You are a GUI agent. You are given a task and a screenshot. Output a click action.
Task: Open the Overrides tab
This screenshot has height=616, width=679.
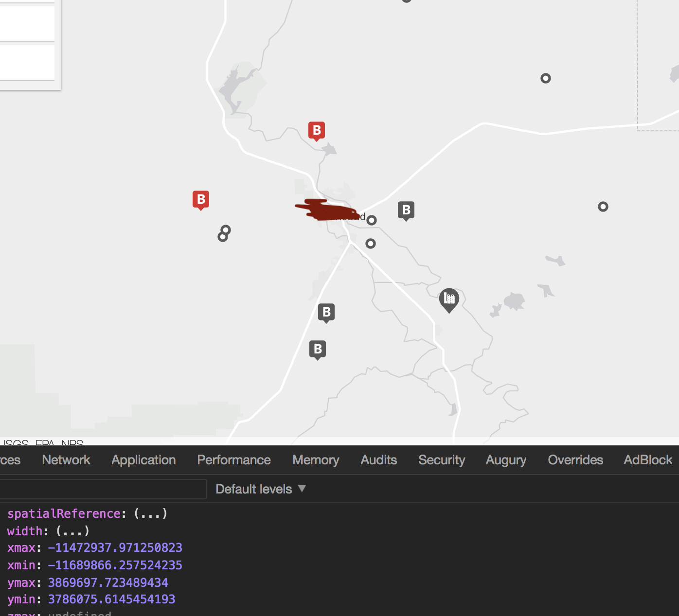[x=575, y=460]
